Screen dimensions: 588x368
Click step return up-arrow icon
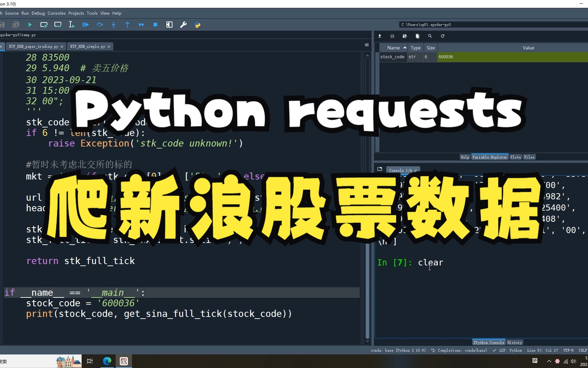point(127,25)
